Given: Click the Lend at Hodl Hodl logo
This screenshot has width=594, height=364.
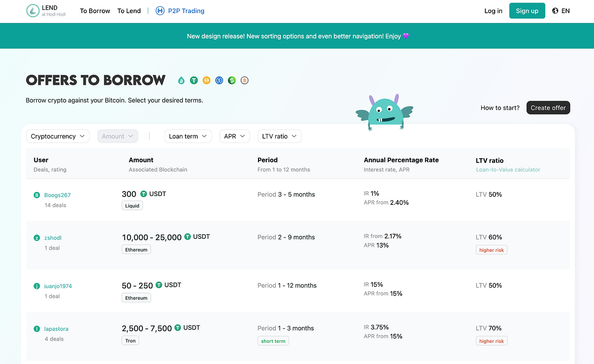Looking at the screenshot, I should pos(46,11).
